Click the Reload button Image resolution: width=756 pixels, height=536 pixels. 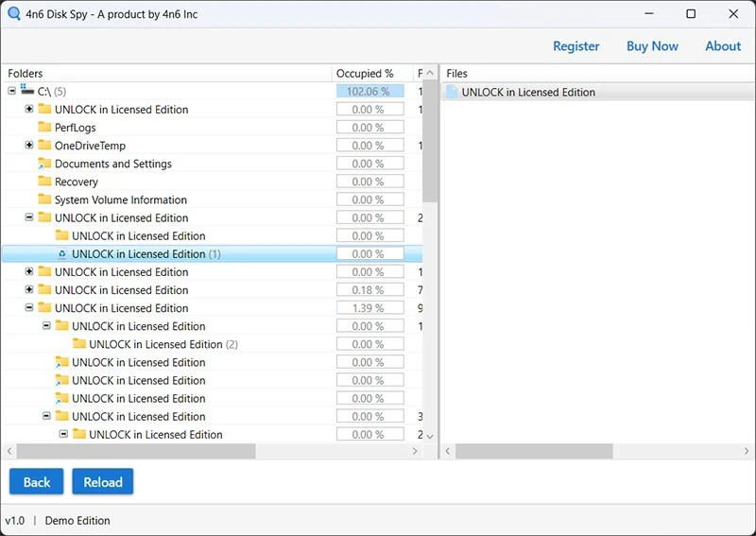(x=103, y=481)
